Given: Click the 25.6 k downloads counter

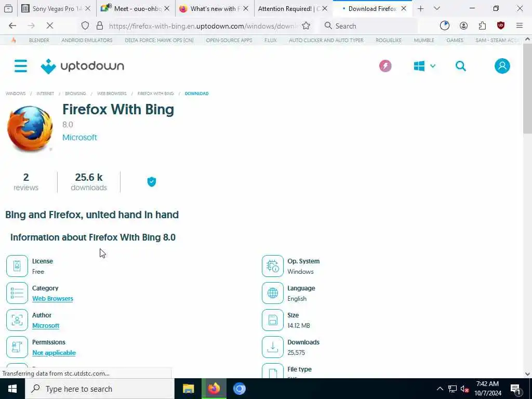Looking at the screenshot, I should pyautogui.click(x=89, y=182).
